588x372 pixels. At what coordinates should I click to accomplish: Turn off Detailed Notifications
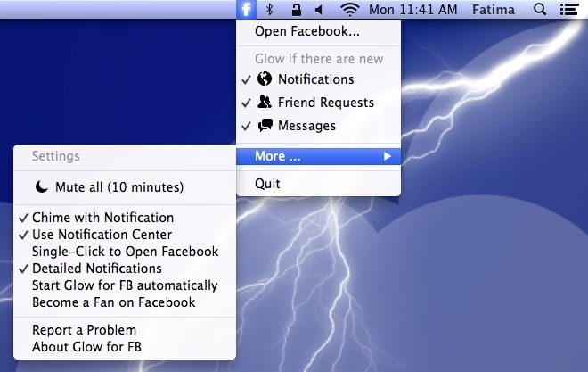[125, 268]
